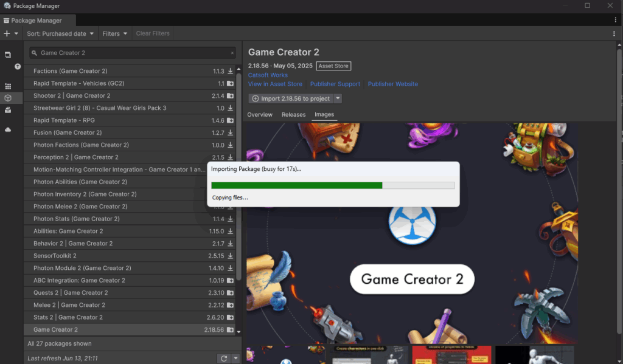
Task: Click download icon on Photon Factions row
Action: point(230,145)
